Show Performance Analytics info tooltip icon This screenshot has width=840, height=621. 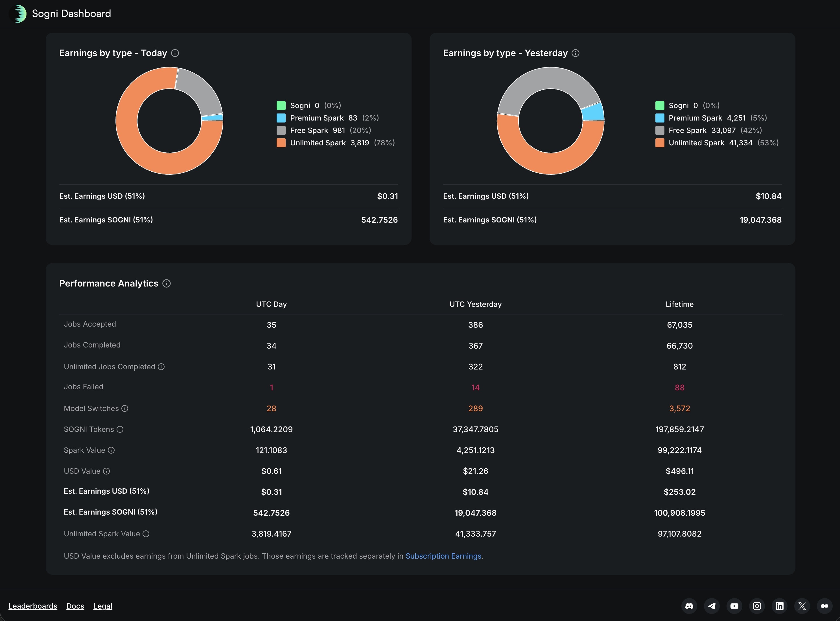click(x=167, y=283)
